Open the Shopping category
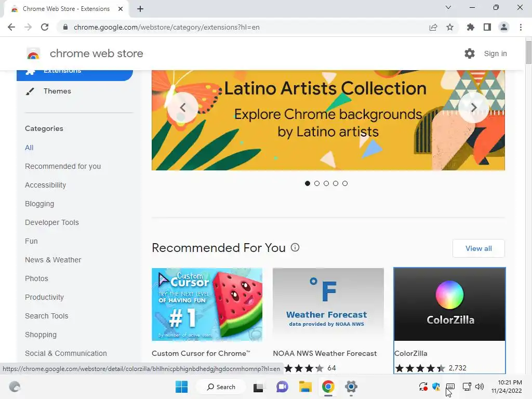 (x=41, y=335)
